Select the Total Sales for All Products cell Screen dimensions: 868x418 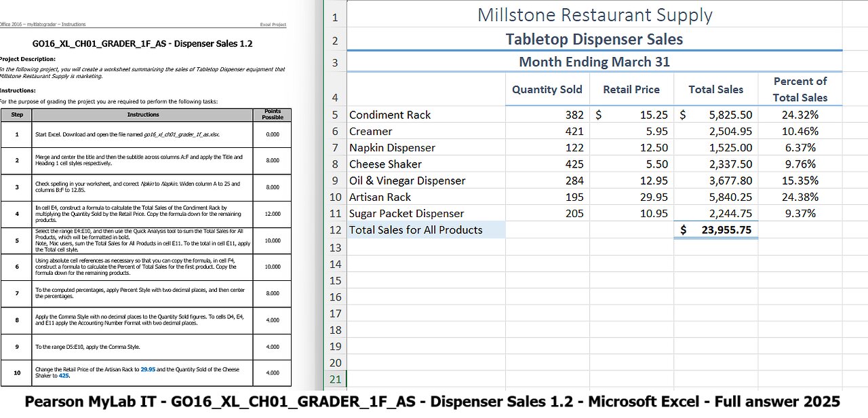click(x=426, y=229)
